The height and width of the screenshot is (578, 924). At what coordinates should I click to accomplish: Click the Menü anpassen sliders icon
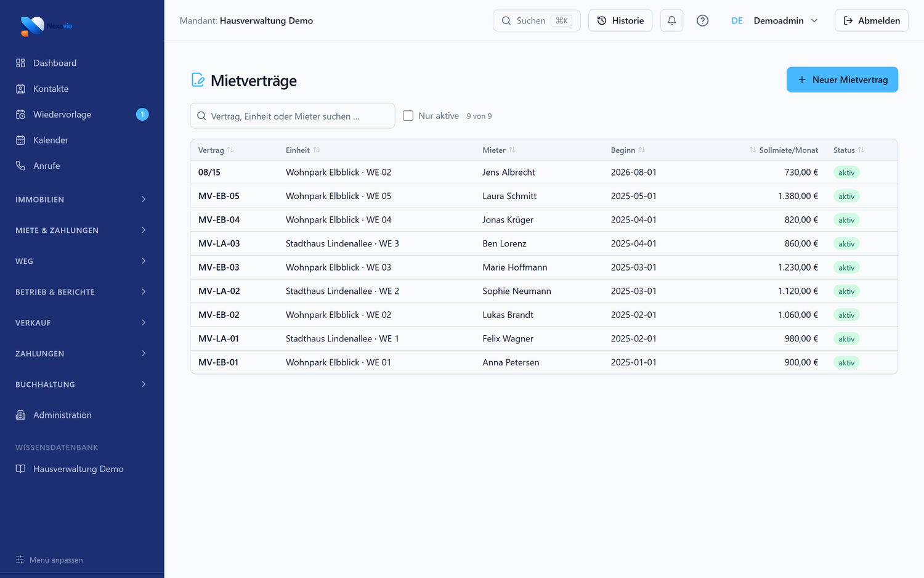point(20,560)
